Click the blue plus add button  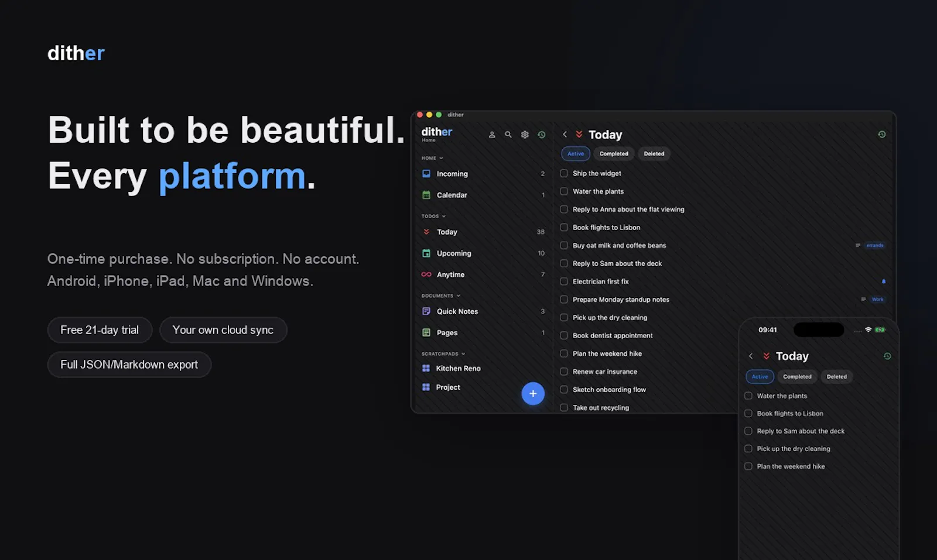(533, 394)
